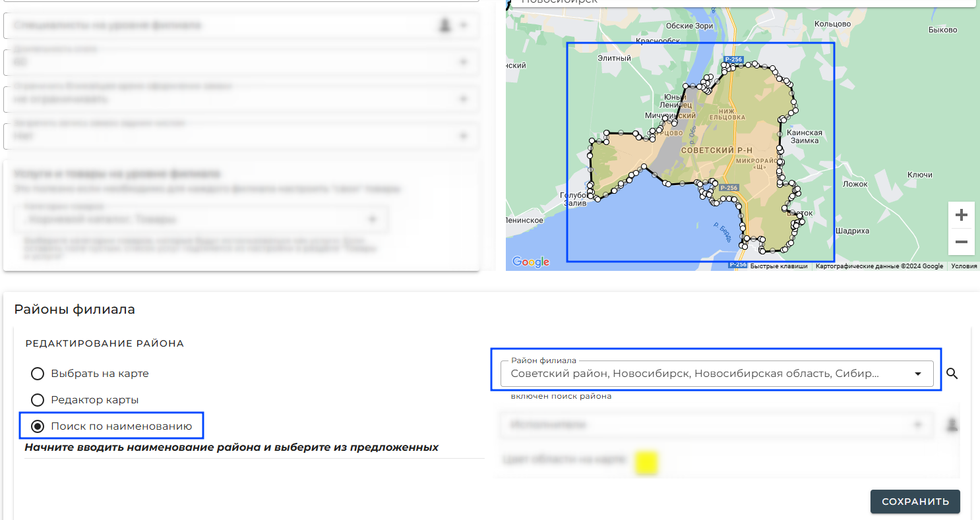This screenshot has height=520, width=980.
Task: Select the Выбрать на карте radio option
Action: [x=38, y=374]
